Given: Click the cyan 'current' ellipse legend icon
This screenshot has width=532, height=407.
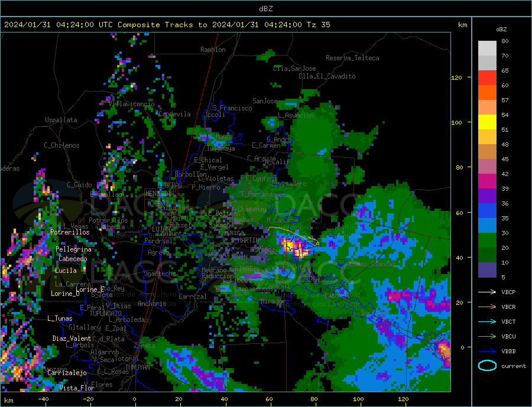Looking at the screenshot, I should [487, 366].
